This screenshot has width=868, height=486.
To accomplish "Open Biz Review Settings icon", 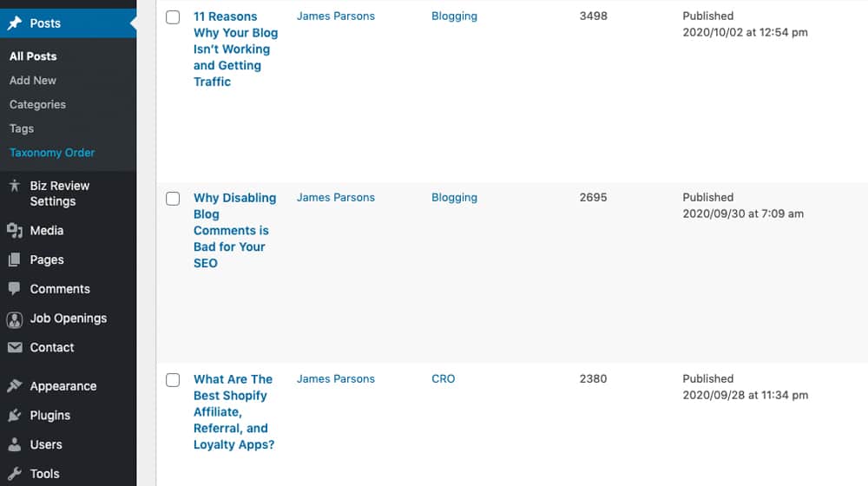I will pyautogui.click(x=15, y=186).
